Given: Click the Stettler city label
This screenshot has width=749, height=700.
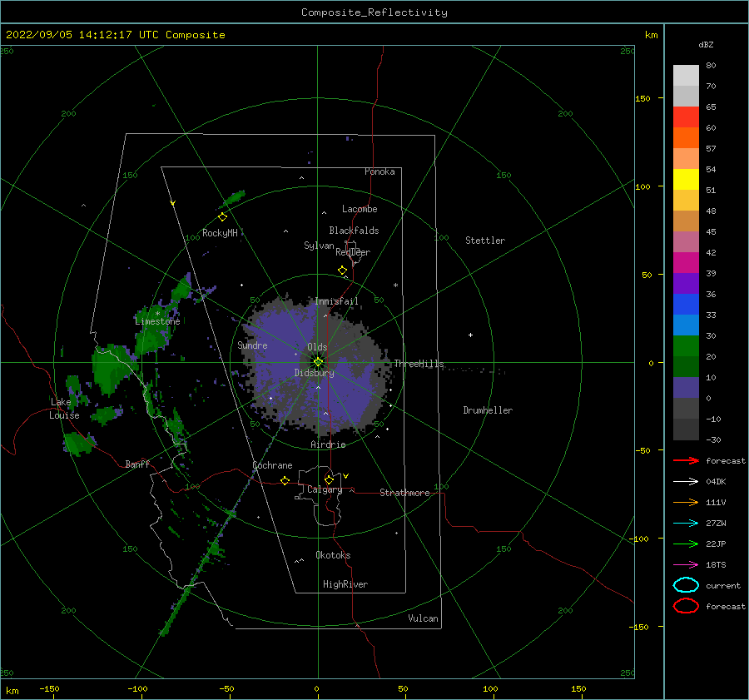Looking at the screenshot, I should 485,241.
